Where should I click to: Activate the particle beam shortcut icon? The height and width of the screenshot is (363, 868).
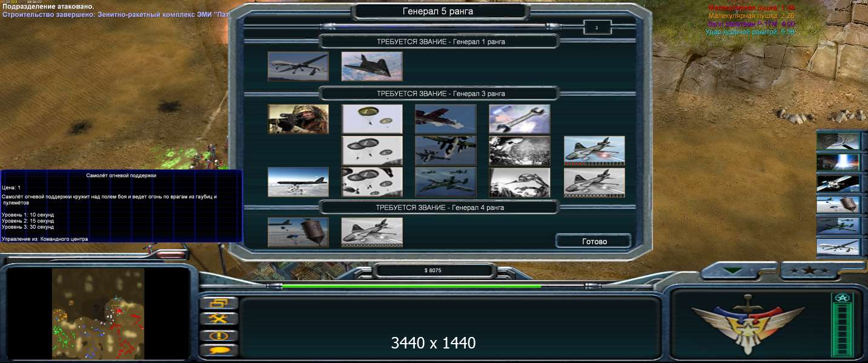tap(838, 162)
